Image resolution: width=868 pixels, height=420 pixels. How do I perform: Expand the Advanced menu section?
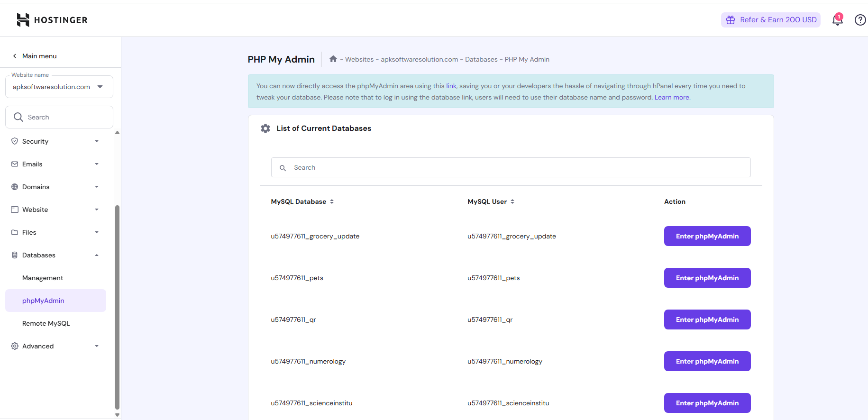[x=97, y=346]
